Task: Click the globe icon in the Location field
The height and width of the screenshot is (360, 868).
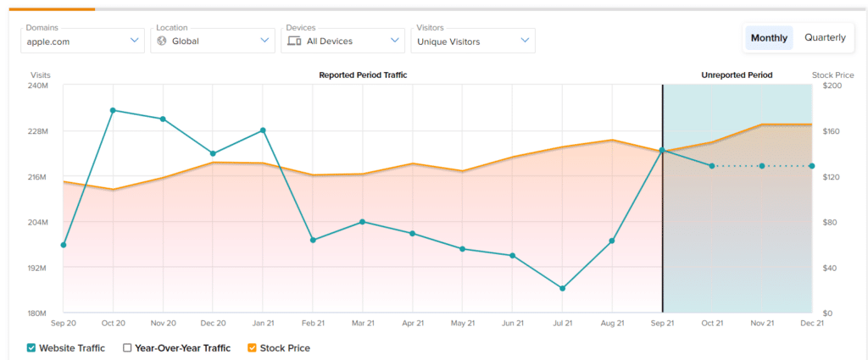Action: click(162, 41)
